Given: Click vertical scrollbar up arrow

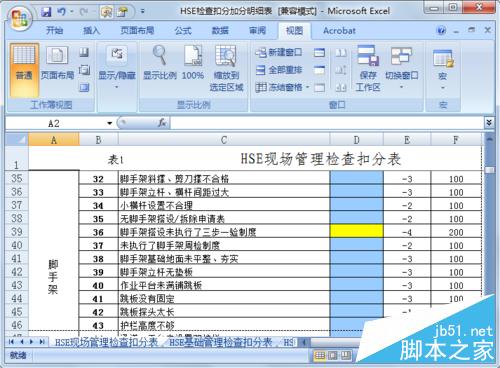Looking at the screenshot, I should click(489, 139).
